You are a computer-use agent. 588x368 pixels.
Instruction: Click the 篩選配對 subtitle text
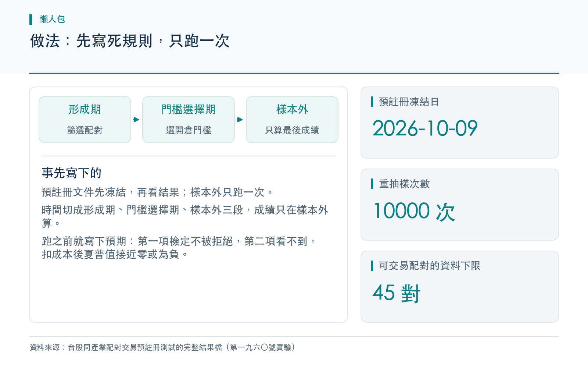[x=85, y=130]
